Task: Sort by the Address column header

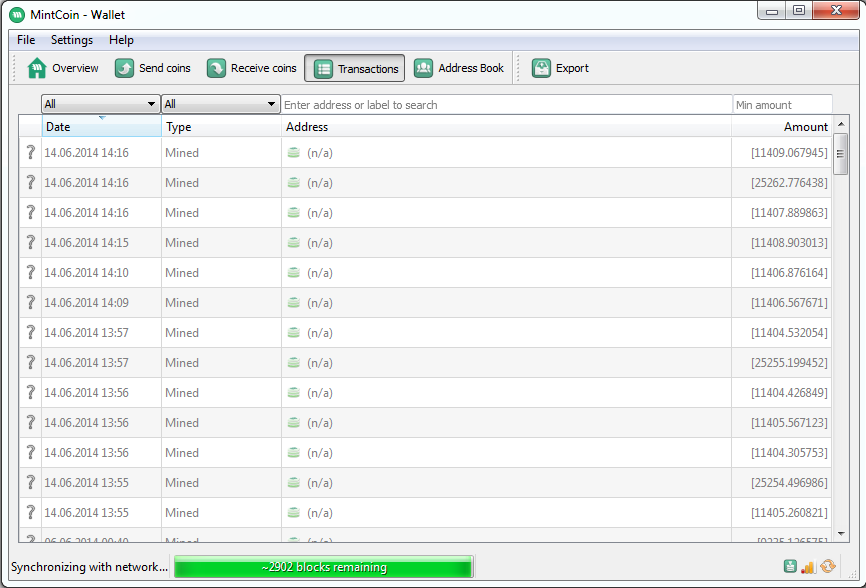Action: [506, 126]
